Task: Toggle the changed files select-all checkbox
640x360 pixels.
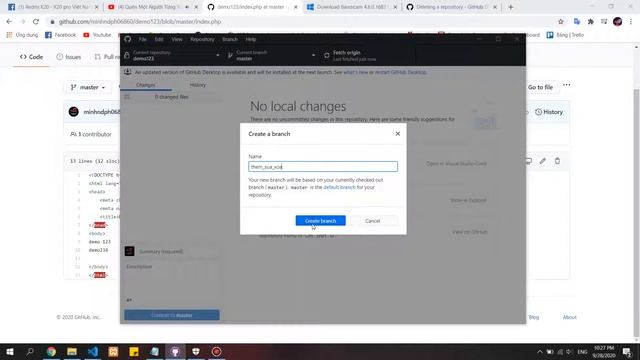Action: click(x=127, y=97)
